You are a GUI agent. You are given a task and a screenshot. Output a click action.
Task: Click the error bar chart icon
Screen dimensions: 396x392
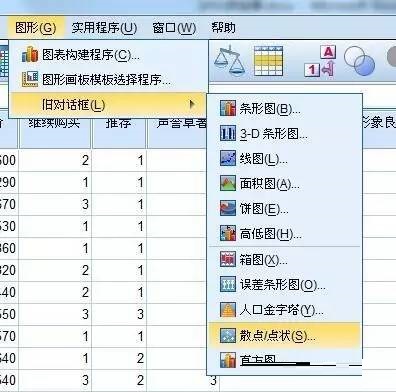228,284
